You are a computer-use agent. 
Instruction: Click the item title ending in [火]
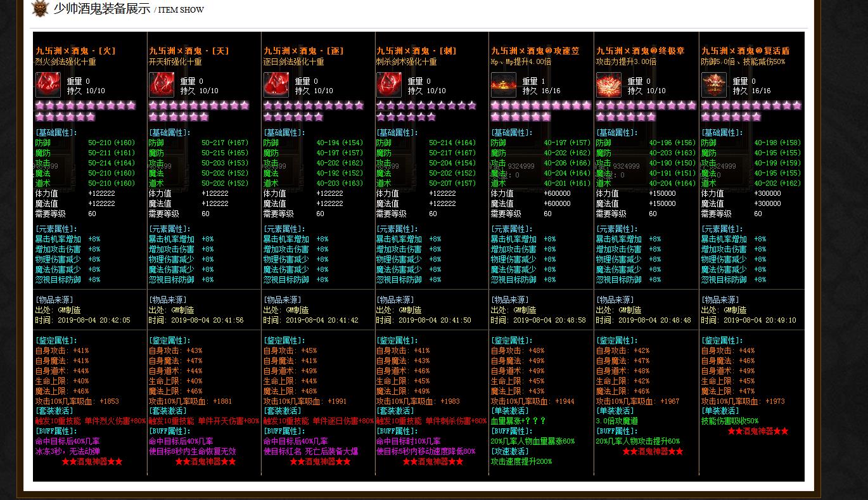tap(75, 51)
